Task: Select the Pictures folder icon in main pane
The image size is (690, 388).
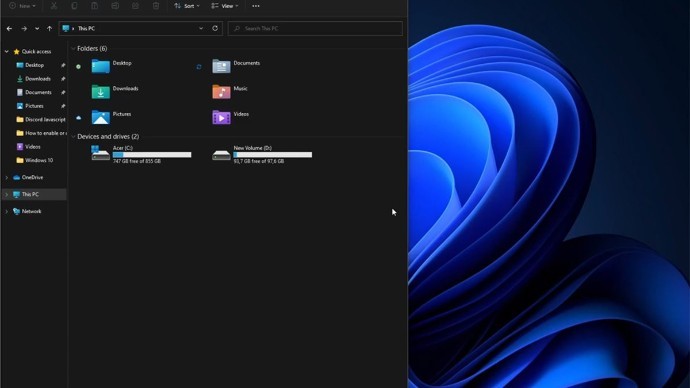Action: click(x=101, y=117)
